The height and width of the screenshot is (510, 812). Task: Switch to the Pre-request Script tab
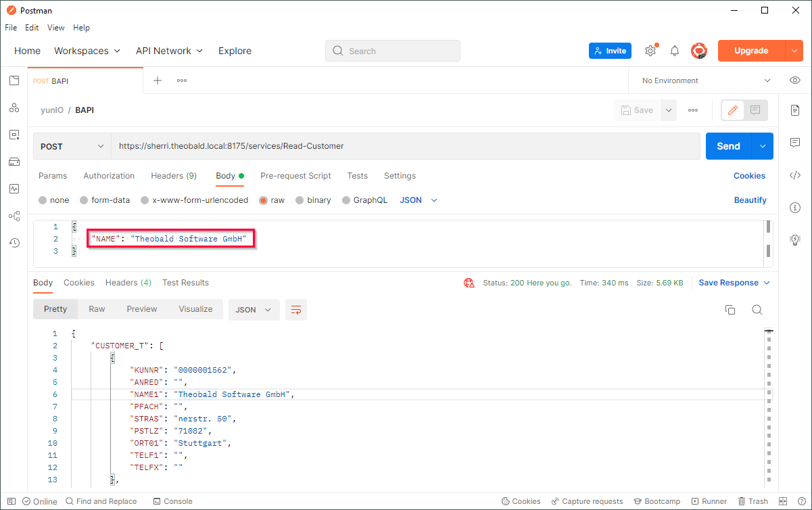(295, 176)
